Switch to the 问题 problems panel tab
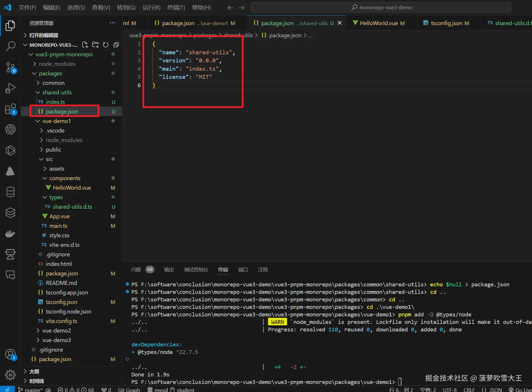 pyautogui.click(x=136, y=270)
